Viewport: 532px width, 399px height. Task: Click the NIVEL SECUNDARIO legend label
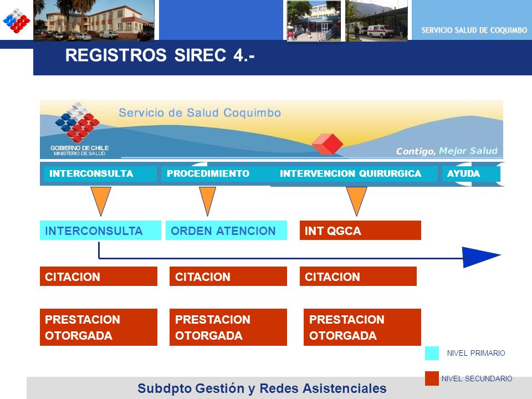pyautogui.click(x=477, y=378)
